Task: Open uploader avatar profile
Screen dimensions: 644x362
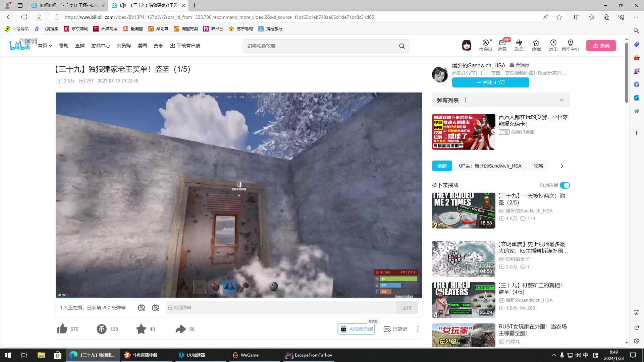Action: pyautogui.click(x=440, y=74)
